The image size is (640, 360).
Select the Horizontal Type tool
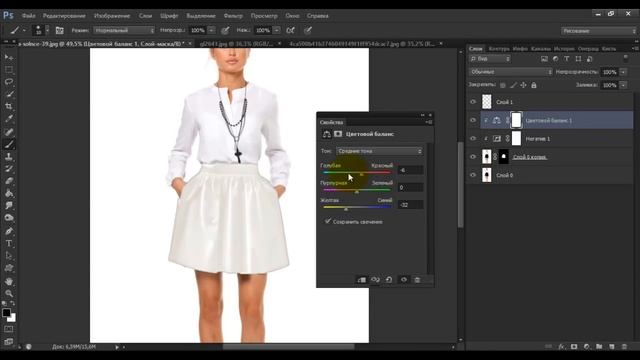tap(9, 244)
